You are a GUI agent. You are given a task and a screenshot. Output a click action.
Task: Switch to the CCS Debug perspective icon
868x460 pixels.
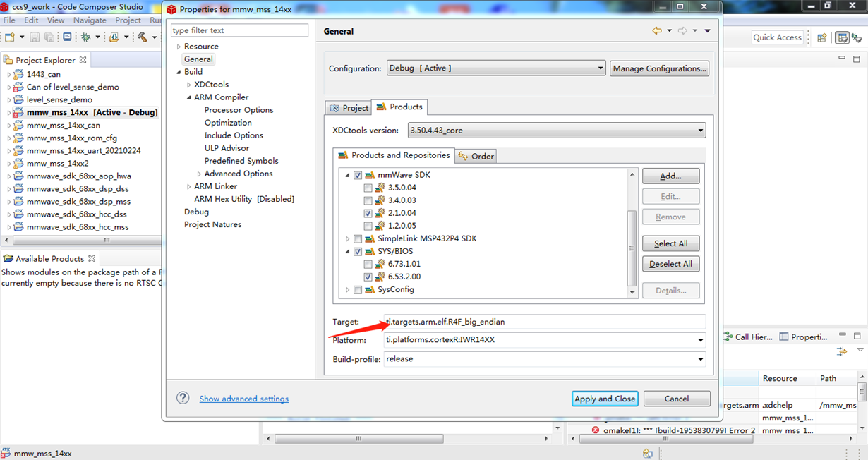pos(857,37)
